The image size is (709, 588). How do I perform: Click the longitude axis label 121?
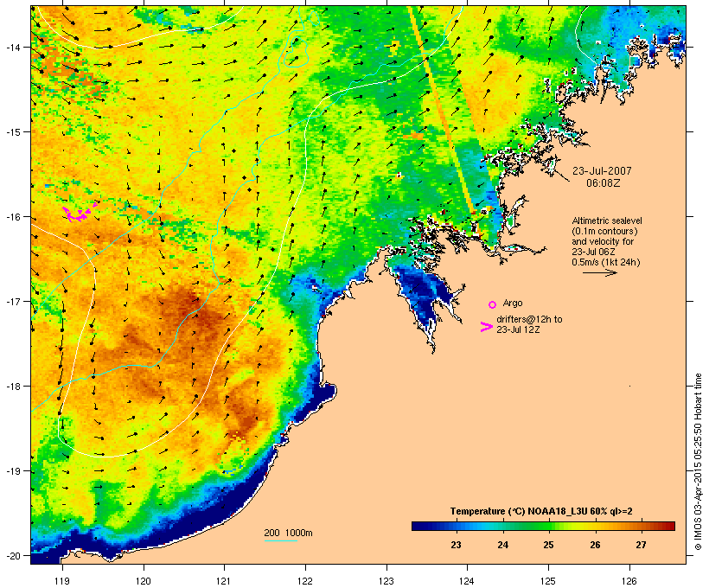coord(224,581)
